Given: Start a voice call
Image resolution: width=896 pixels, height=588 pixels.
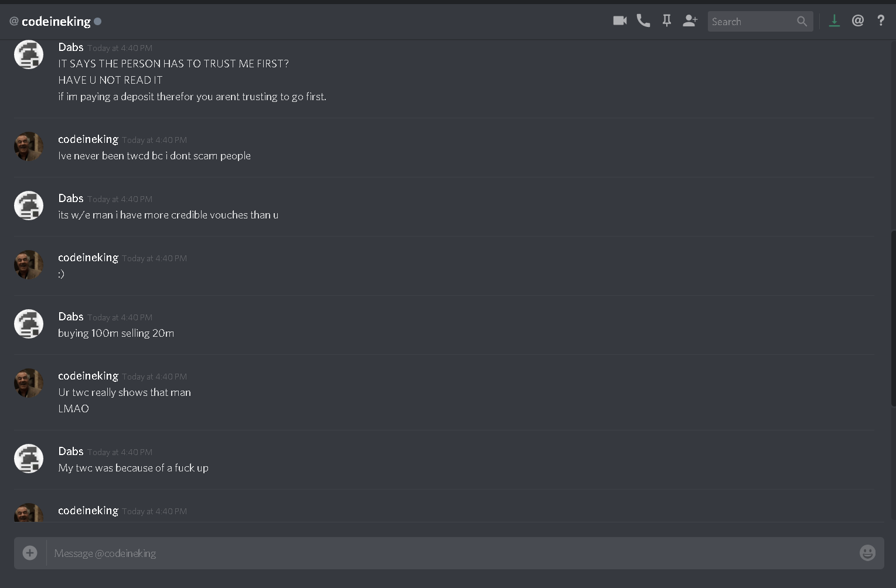Looking at the screenshot, I should 643,21.
